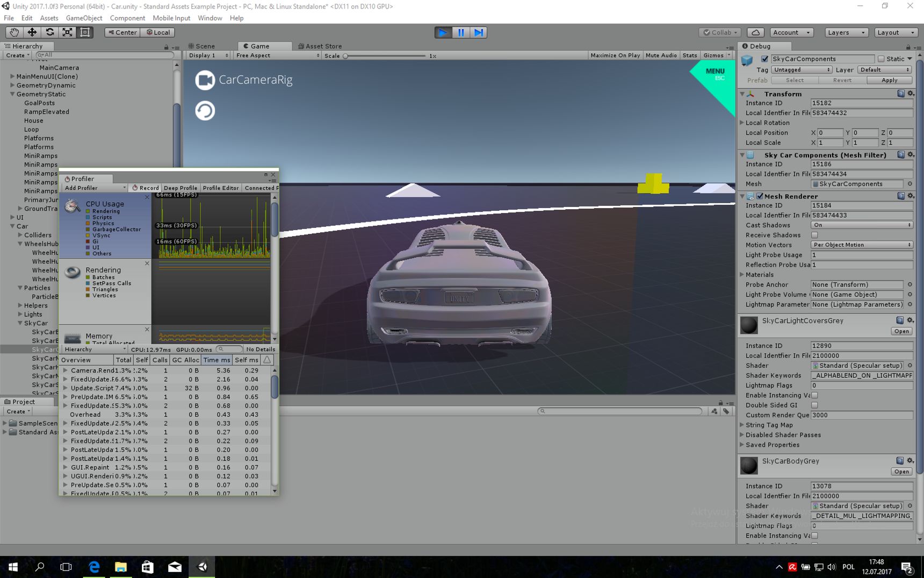Click the circular reset icon in Game view
This screenshot has width=924, height=578.
[205, 111]
